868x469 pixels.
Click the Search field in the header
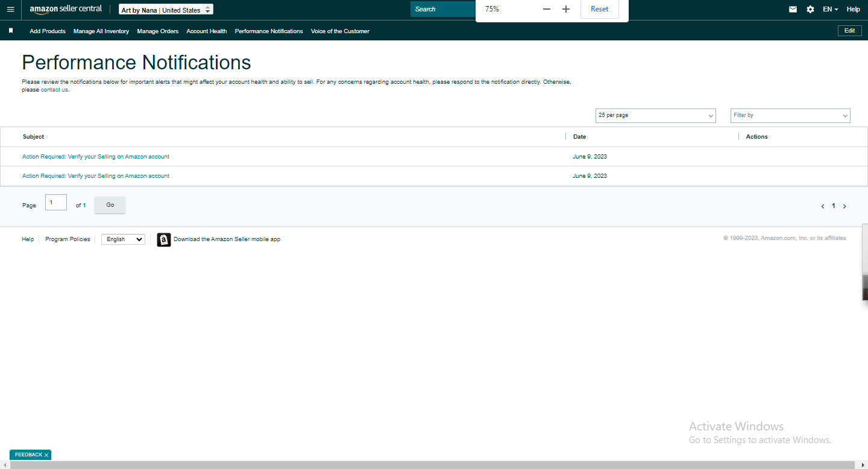pyautogui.click(x=443, y=9)
